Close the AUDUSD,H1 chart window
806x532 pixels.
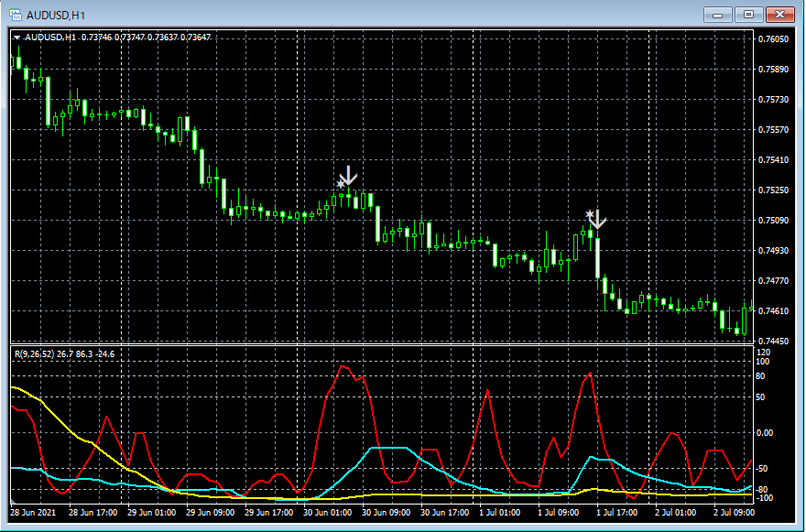point(779,15)
